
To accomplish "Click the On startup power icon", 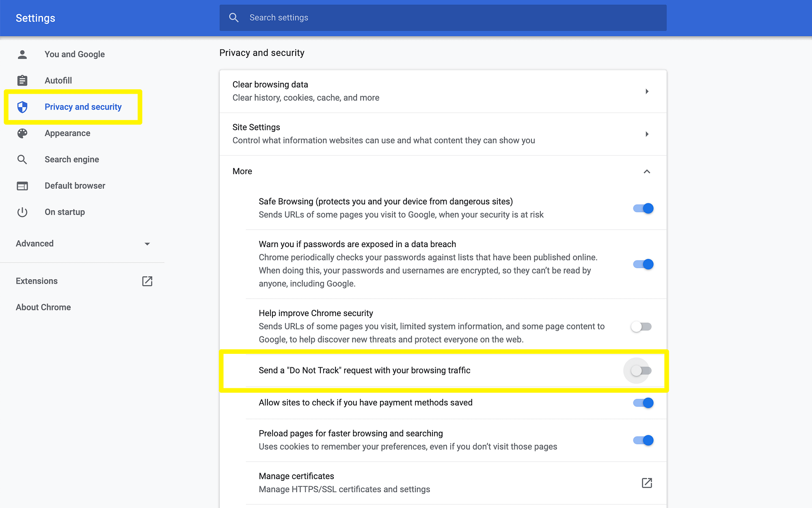I will pos(22,212).
